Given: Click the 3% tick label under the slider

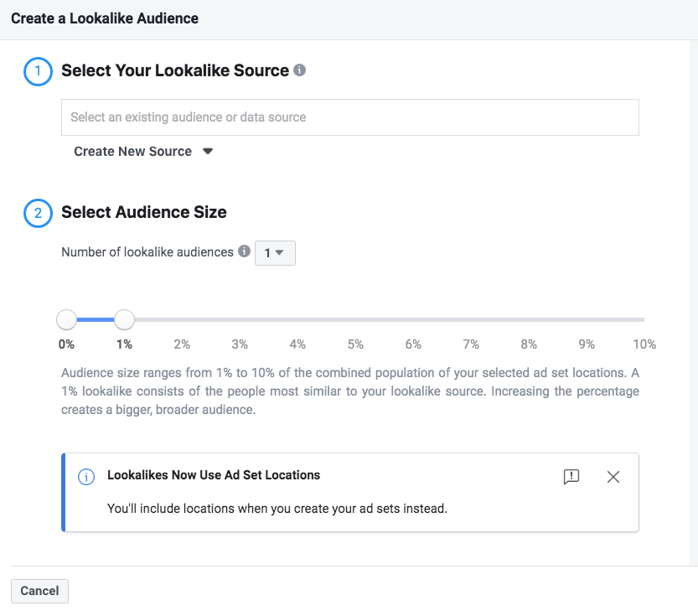Looking at the screenshot, I should point(240,344).
